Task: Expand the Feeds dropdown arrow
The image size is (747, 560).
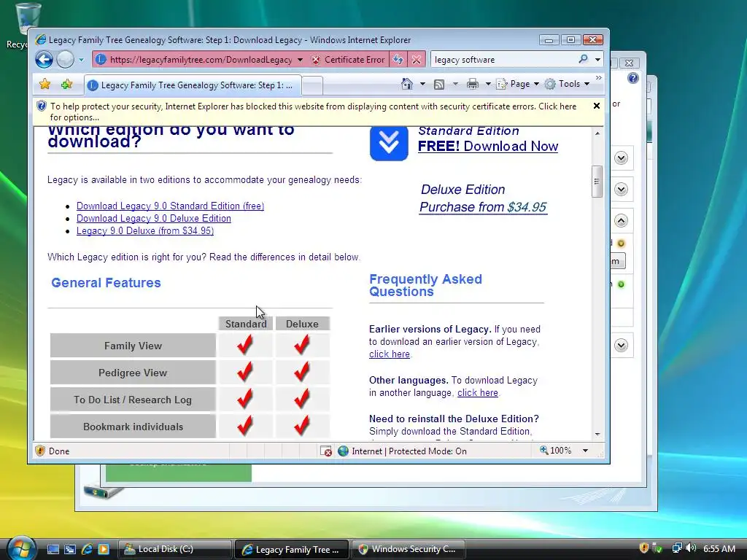Action: click(x=455, y=85)
